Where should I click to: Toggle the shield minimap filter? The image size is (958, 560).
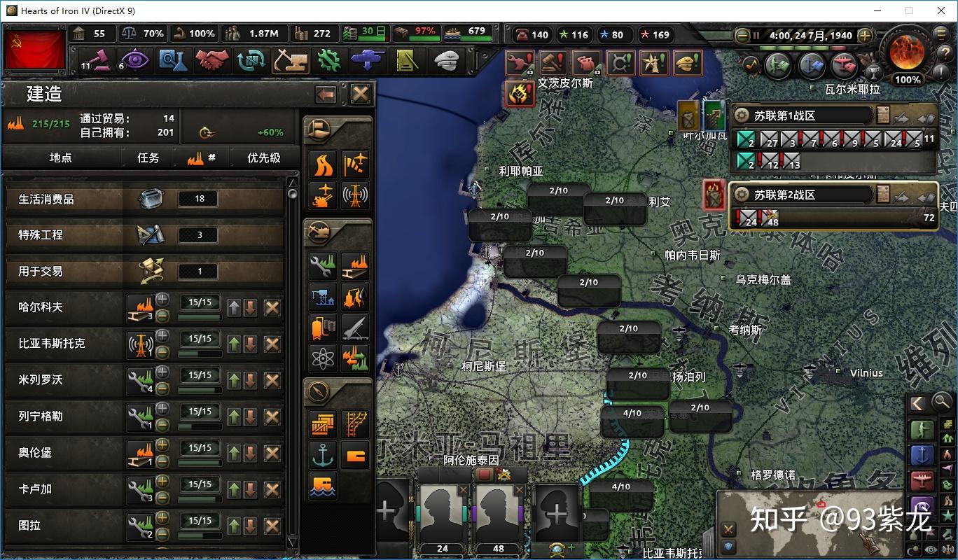(729, 546)
